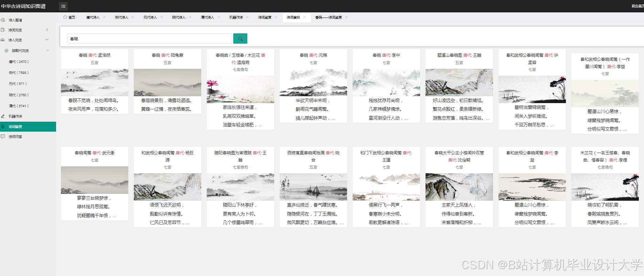This screenshot has width=644, height=276.
Task: Open the 机器作诗 sidebar menu item
Action: point(28,116)
